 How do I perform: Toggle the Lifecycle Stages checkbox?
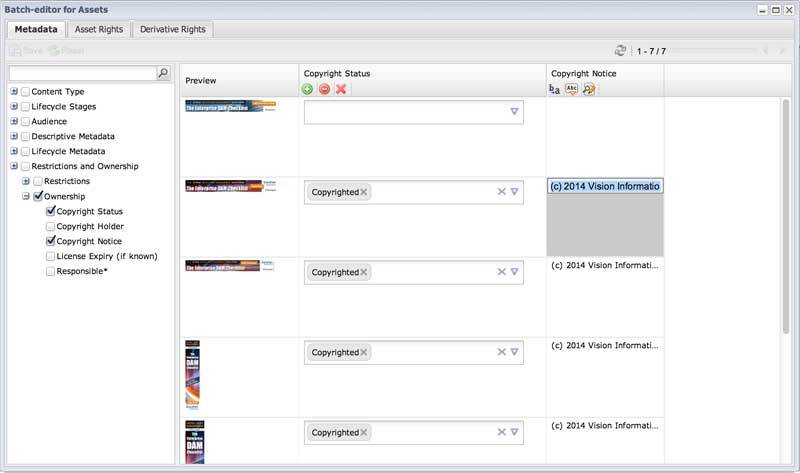(x=26, y=107)
